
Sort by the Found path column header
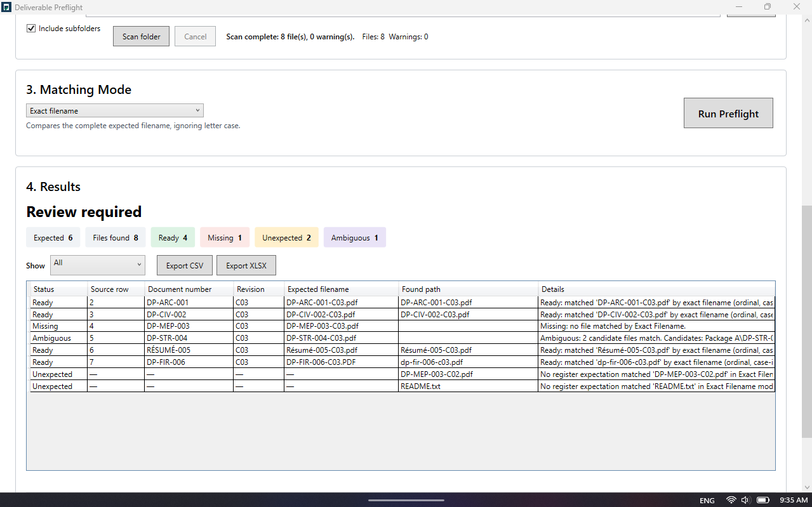point(468,289)
